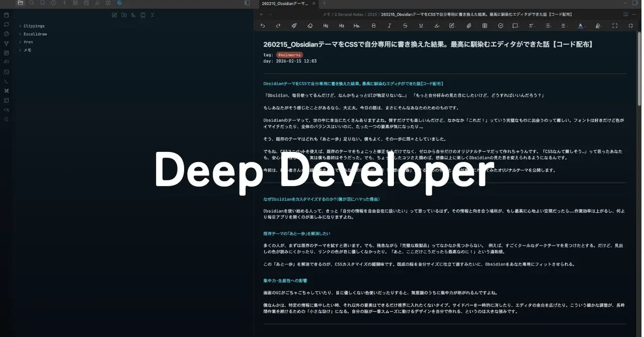Viewport: 644px width, 337px height.
Task: Click the format brush toolbar icon
Action: click(294, 25)
